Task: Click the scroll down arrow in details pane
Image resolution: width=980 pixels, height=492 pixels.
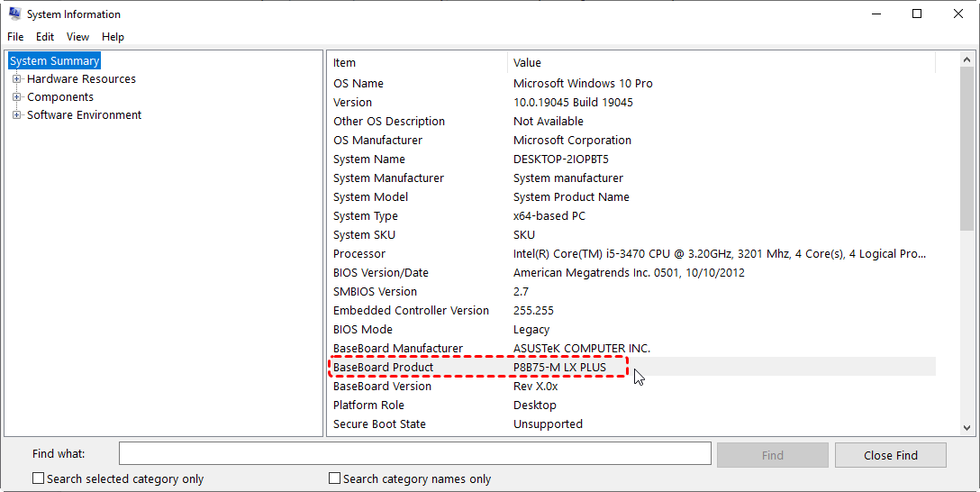Action: pos(966,428)
